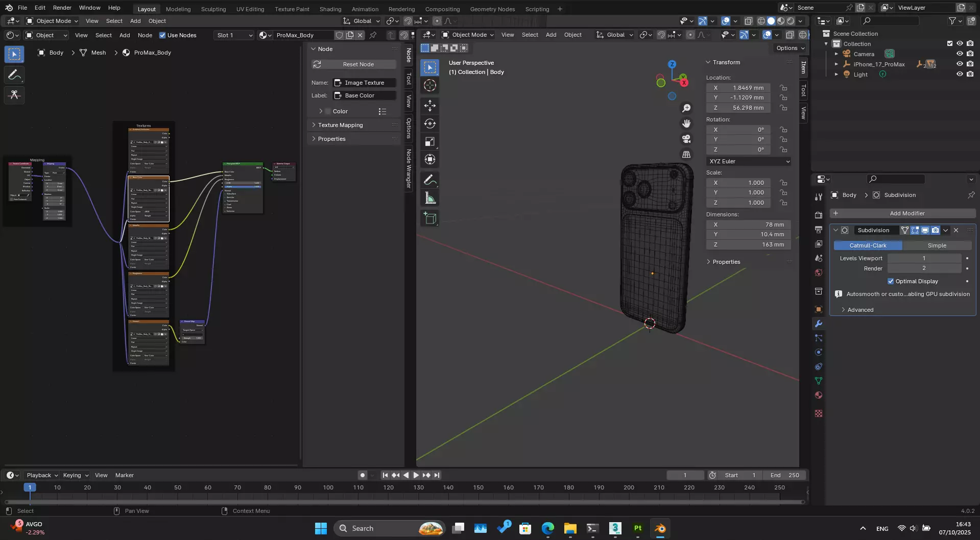Select Catmull-Clark subdivision type

(x=868, y=246)
